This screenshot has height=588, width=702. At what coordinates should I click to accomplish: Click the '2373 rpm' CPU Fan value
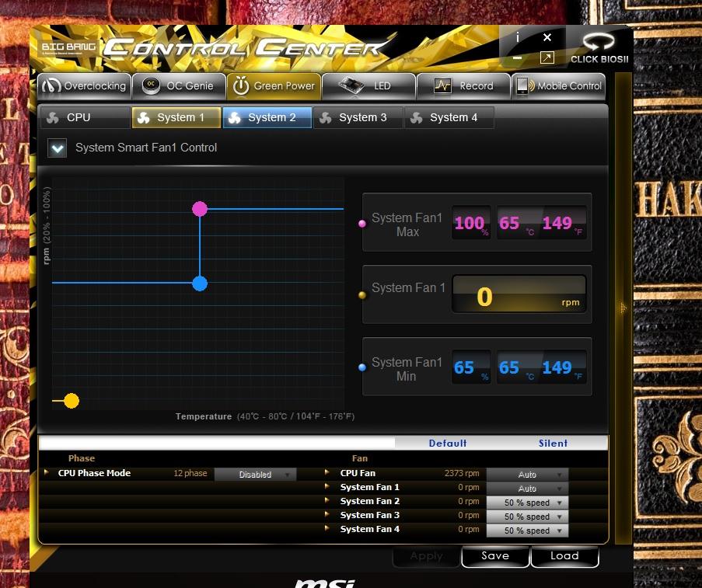[x=462, y=473]
